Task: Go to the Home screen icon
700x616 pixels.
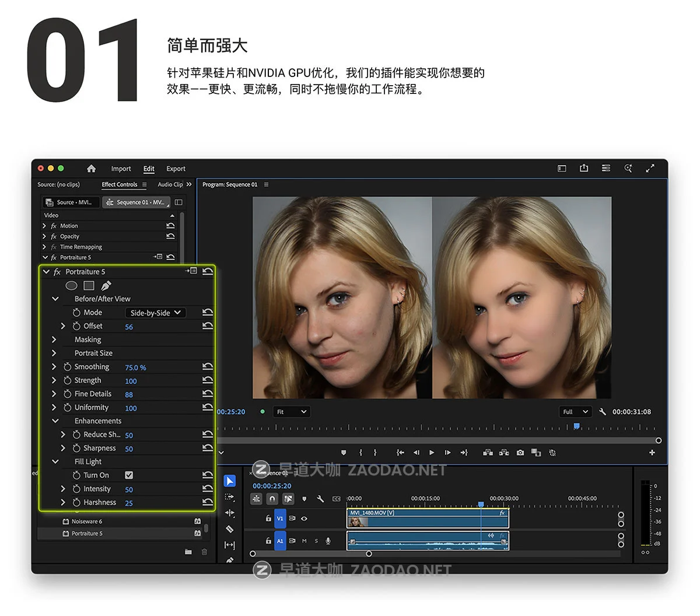Action: tap(91, 169)
